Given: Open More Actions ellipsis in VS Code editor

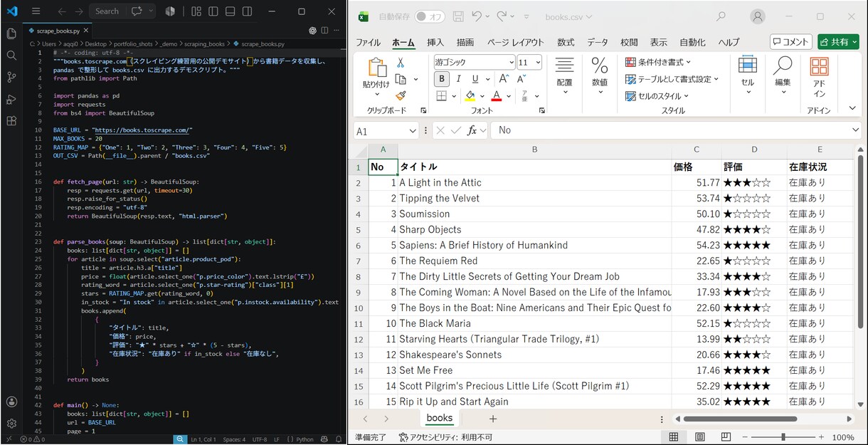Looking at the screenshot, I should (x=338, y=31).
